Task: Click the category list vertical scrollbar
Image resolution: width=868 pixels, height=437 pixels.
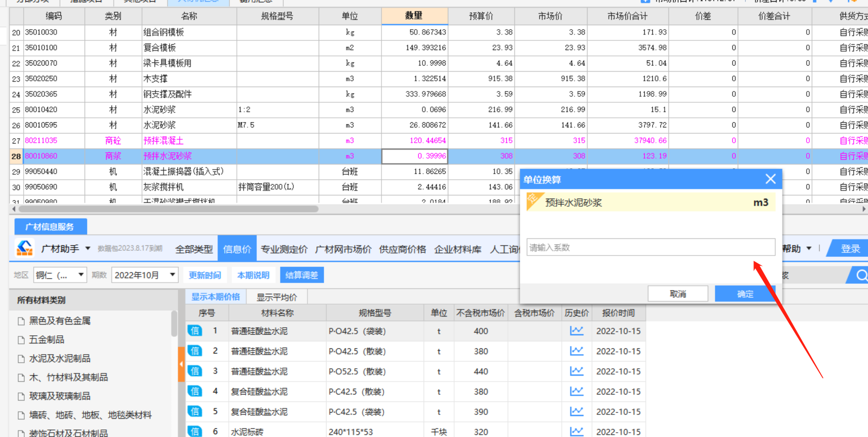Action: (174, 323)
